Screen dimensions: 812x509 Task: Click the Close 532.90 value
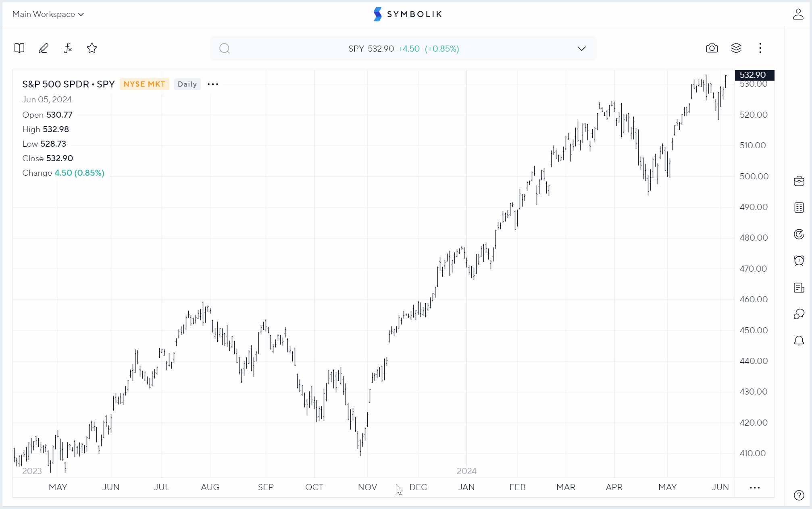(60, 158)
